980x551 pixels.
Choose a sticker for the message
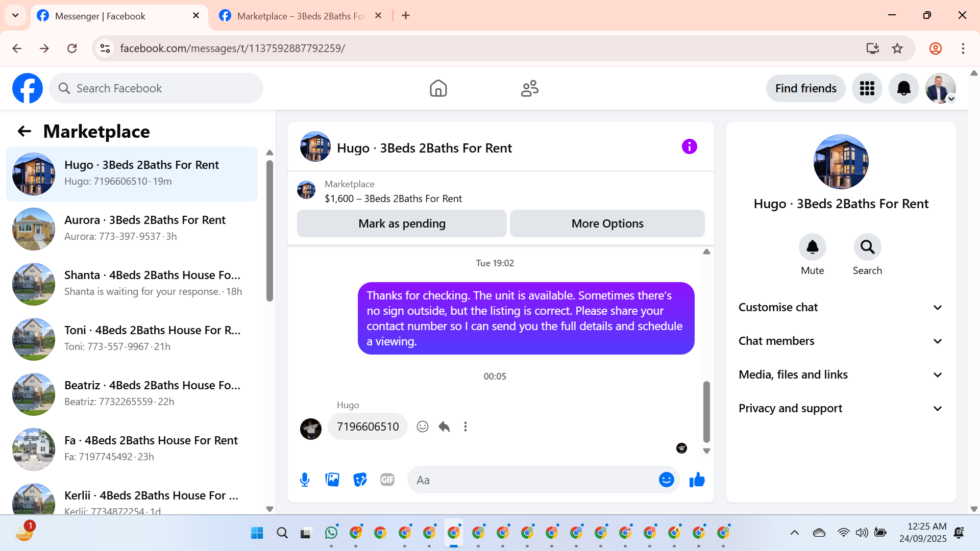(x=360, y=480)
